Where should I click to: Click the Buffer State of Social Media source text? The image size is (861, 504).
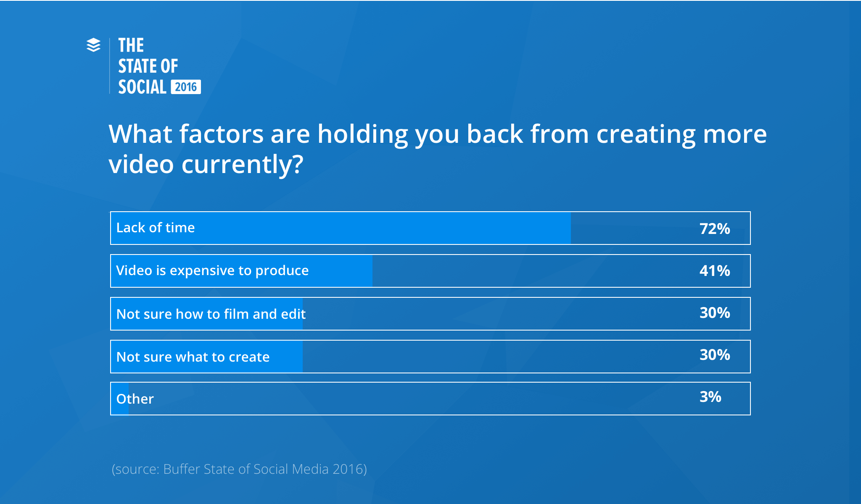[239, 469]
